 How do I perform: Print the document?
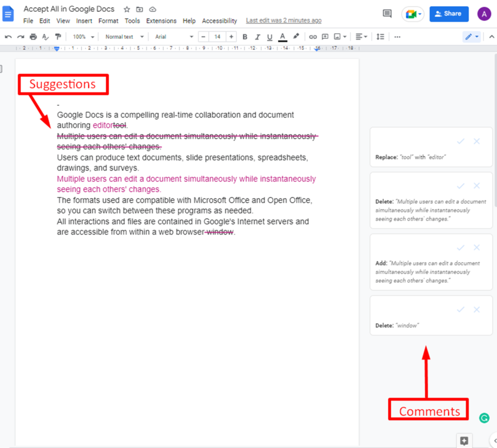coord(33,37)
